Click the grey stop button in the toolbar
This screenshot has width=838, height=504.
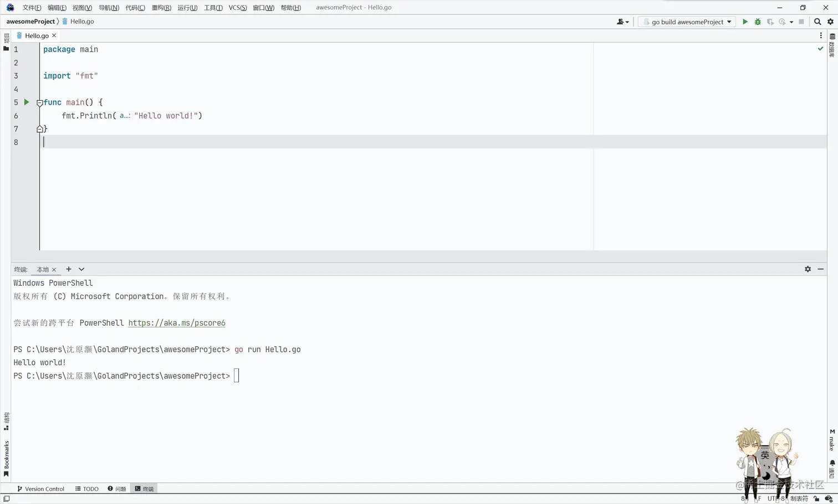[x=801, y=22]
